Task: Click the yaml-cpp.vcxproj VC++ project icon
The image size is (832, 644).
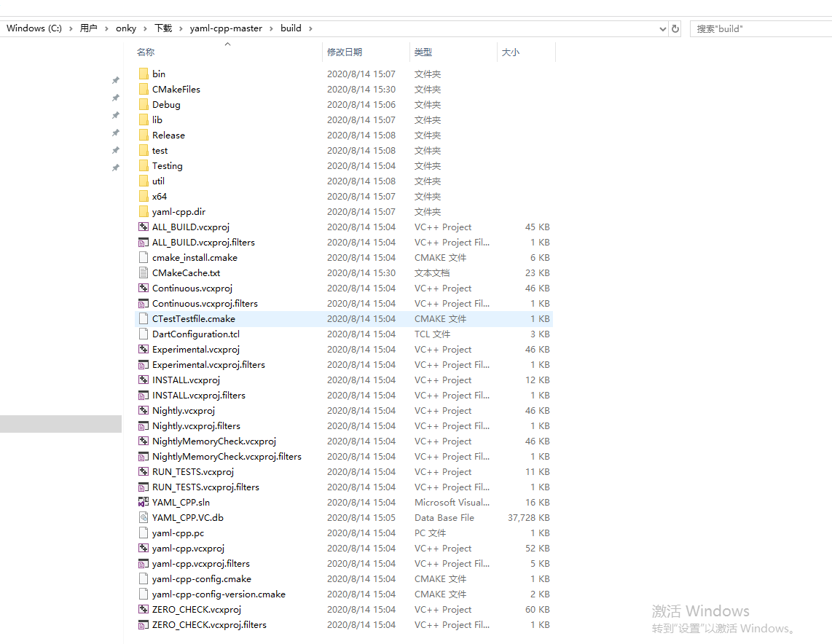Action: [x=143, y=548]
